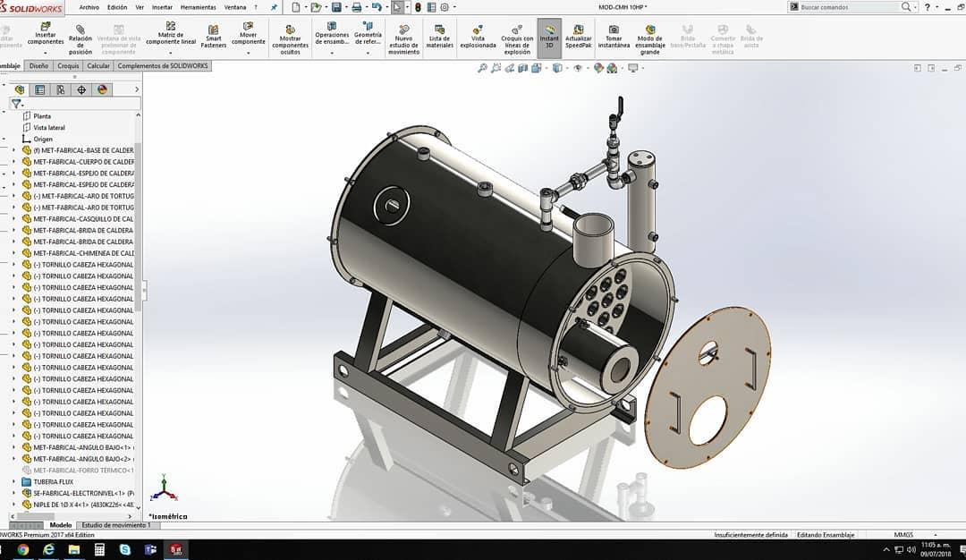This screenshot has height=560, width=966.
Task: Launch Google Chrome from the taskbar
Action: tap(23, 549)
